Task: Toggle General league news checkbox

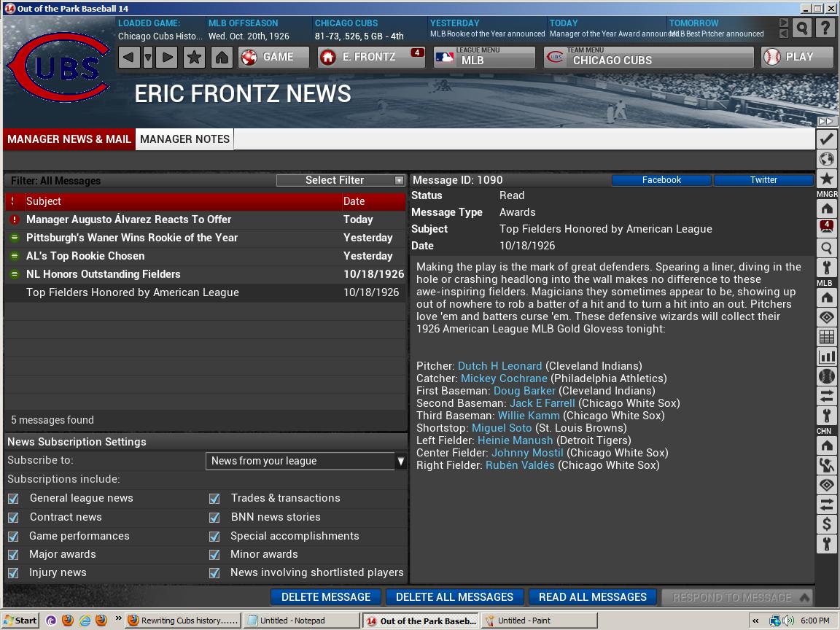Action: pos(13,498)
